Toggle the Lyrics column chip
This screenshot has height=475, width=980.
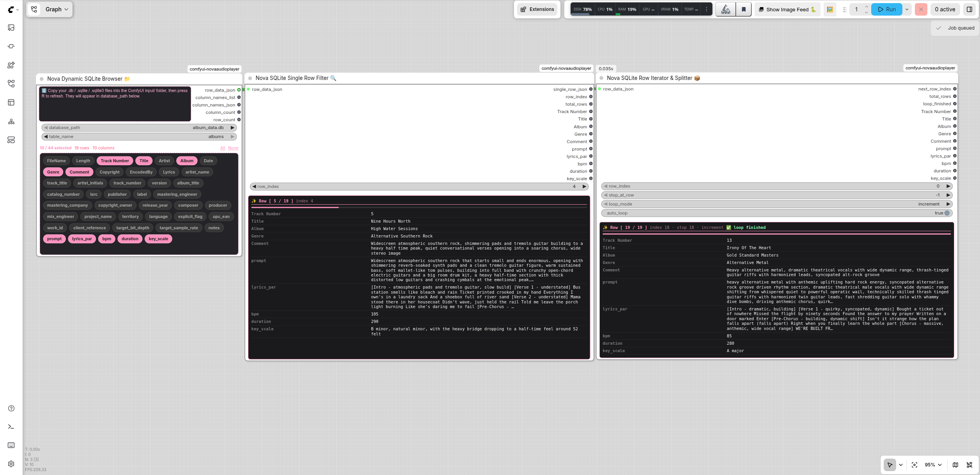click(x=169, y=172)
